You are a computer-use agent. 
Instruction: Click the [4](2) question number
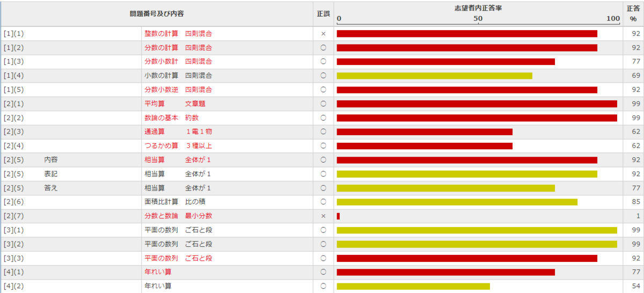13,286
